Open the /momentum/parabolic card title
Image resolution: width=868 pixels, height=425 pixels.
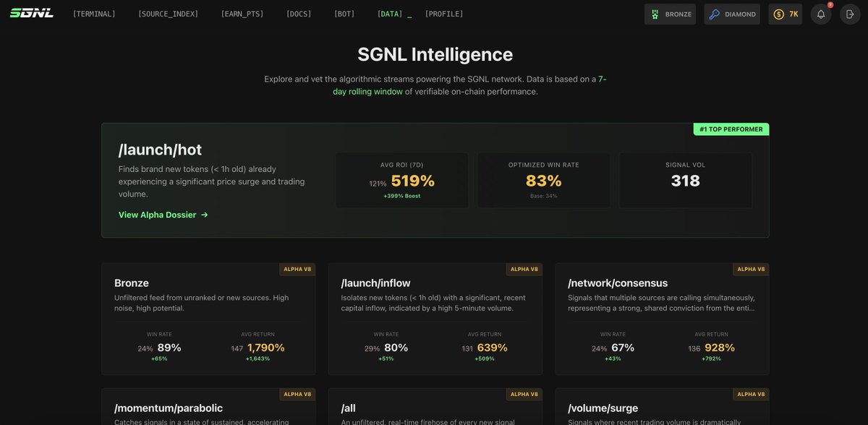[169, 408]
